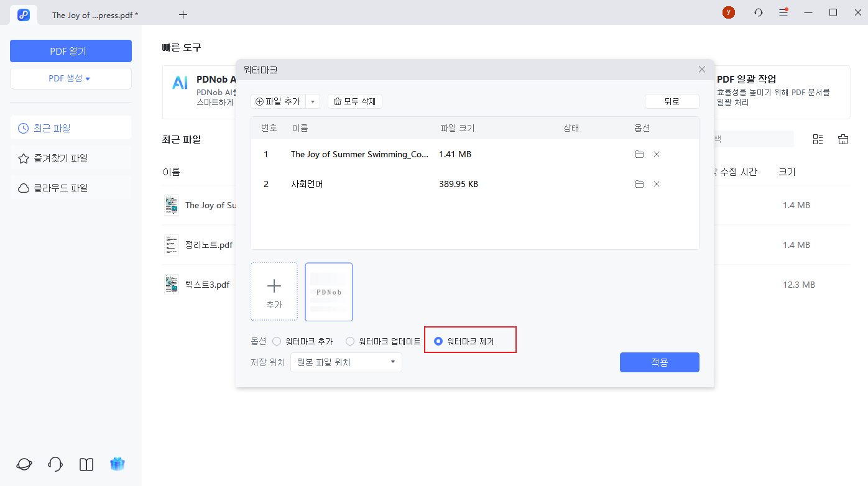Image resolution: width=868 pixels, height=486 pixels.
Task: Remove 사회언어 from the watermark file list
Action: pyautogui.click(x=657, y=183)
